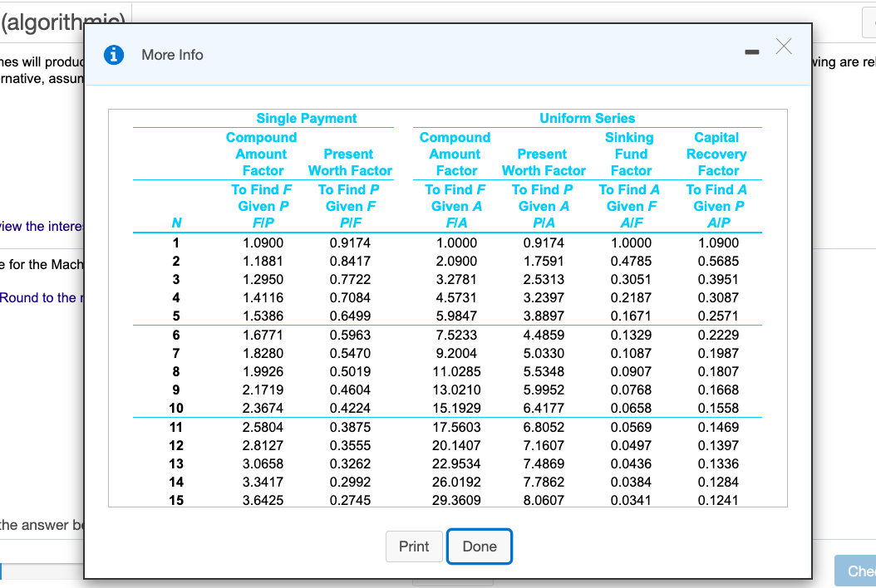Select the P/A value 1.7591

(544, 262)
